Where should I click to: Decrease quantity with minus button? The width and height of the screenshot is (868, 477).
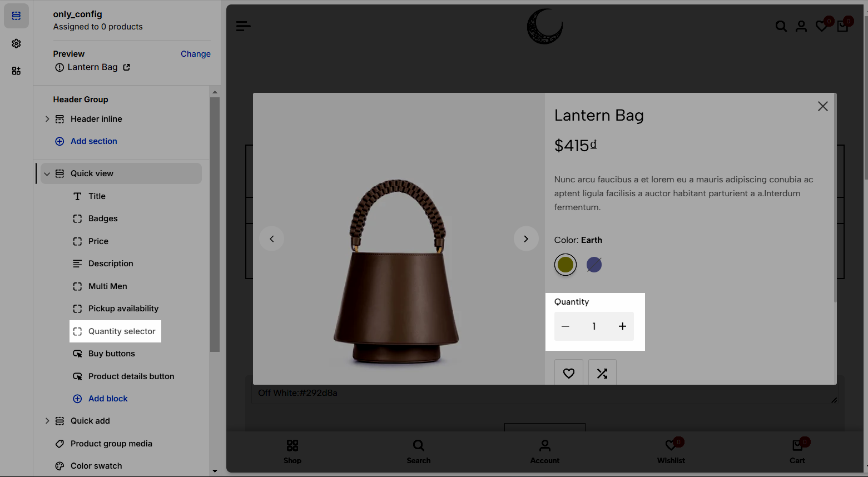pos(566,326)
